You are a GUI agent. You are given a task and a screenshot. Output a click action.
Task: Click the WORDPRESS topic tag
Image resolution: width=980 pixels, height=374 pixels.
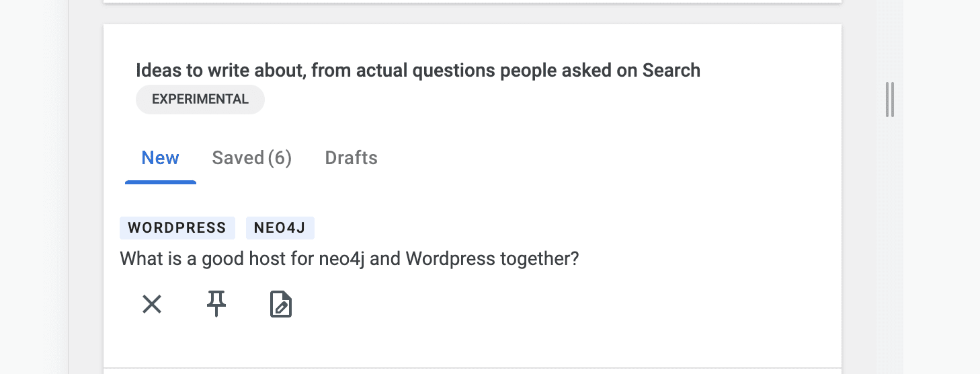click(177, 228)
